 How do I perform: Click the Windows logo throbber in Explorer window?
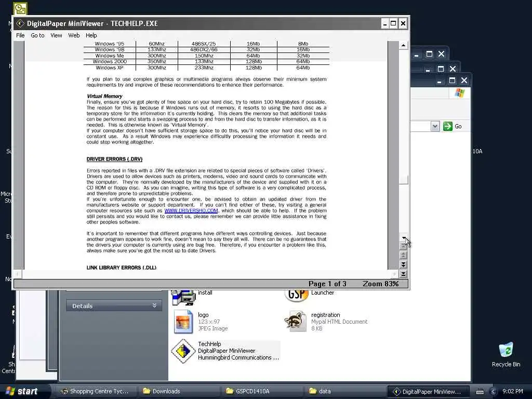tap(460, 93)
